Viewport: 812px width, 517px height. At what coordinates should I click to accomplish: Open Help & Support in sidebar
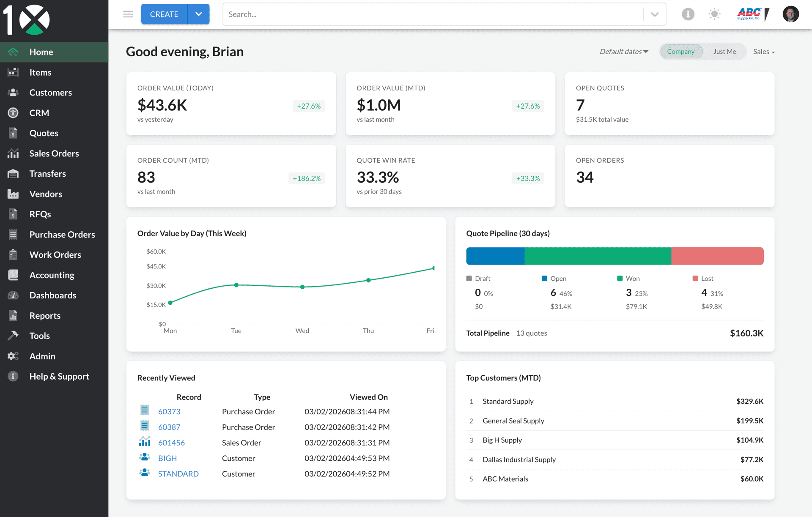pyautogui.click(x=54, y=376)
